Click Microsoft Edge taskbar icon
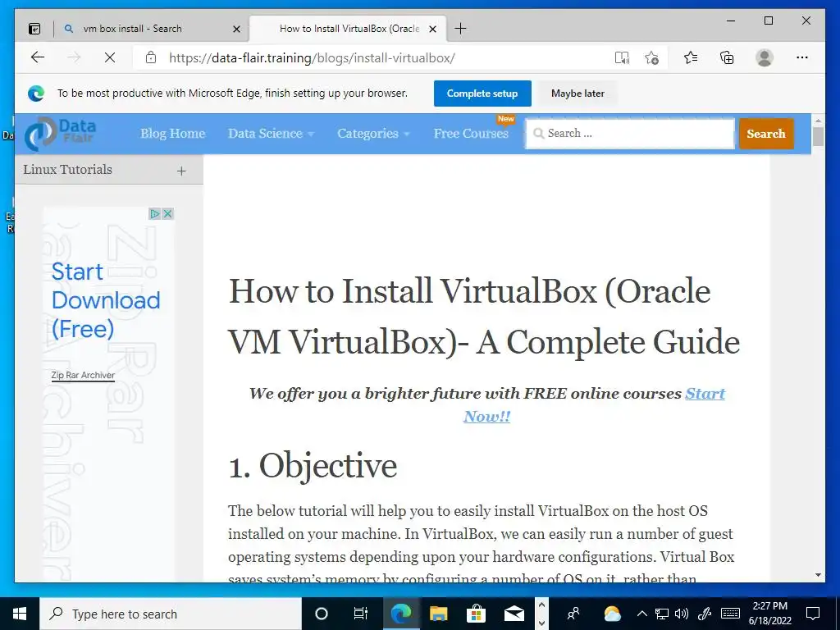 coord(400,614)
